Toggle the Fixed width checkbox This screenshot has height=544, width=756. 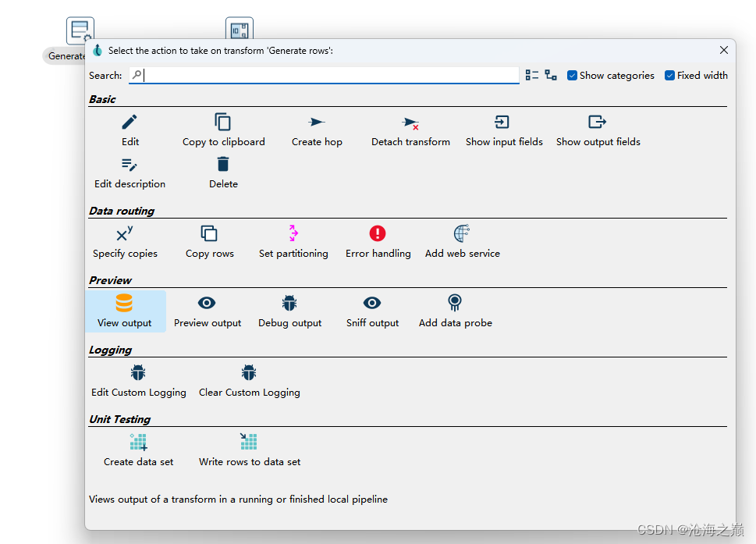pos(669,76)
